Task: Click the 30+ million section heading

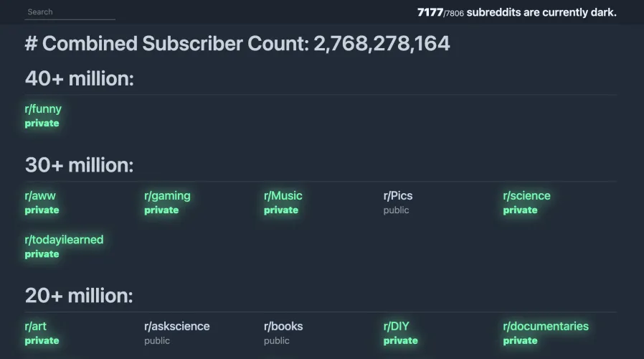Action: click(80, 165)
